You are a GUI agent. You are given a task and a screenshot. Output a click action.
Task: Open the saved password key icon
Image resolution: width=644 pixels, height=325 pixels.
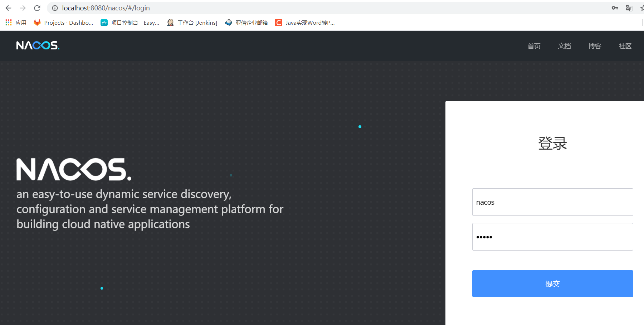tap(615, 8)
